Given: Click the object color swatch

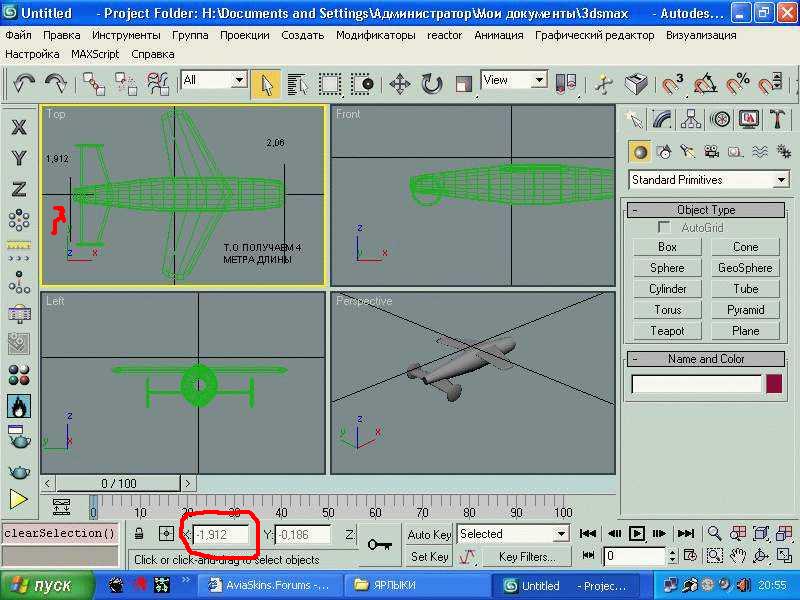Looking at the screenshot, I should 774,384.
